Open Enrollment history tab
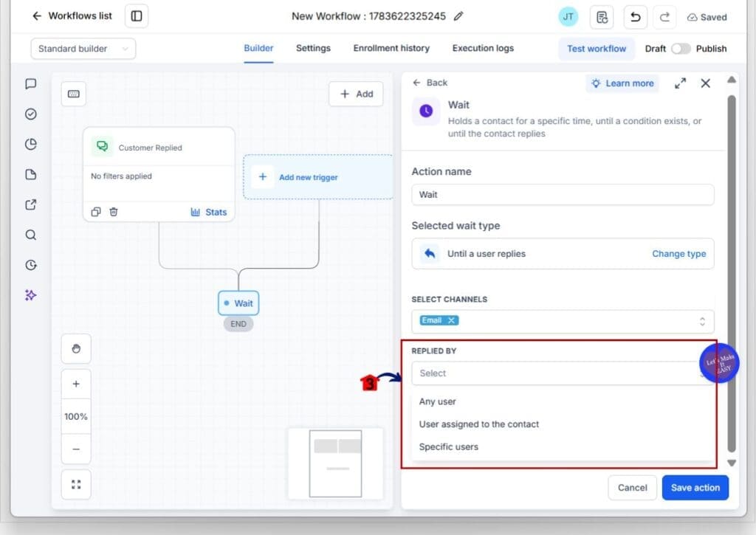 pyautogui.click(x=391, y=48)
